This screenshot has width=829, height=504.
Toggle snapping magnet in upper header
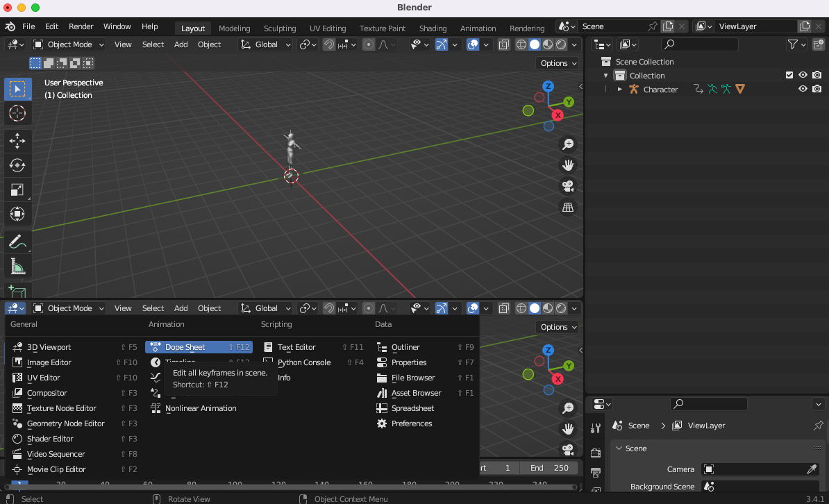pos(329,44)
